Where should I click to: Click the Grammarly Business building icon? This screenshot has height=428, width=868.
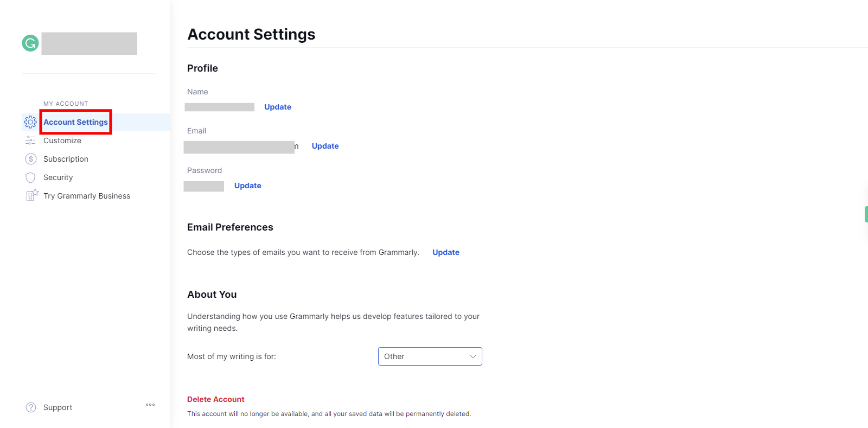pyautogui.click(x=32, y=195)
